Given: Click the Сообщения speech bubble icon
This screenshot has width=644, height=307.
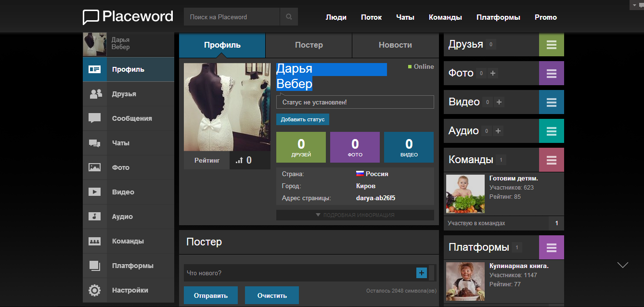Looking at the screenshot, I should coord(95,118).
